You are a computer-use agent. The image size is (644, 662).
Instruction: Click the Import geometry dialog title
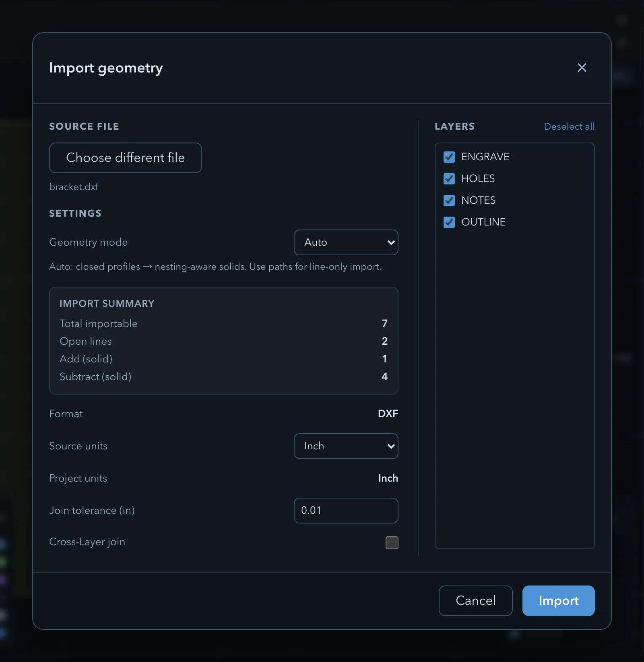[106, 68]
